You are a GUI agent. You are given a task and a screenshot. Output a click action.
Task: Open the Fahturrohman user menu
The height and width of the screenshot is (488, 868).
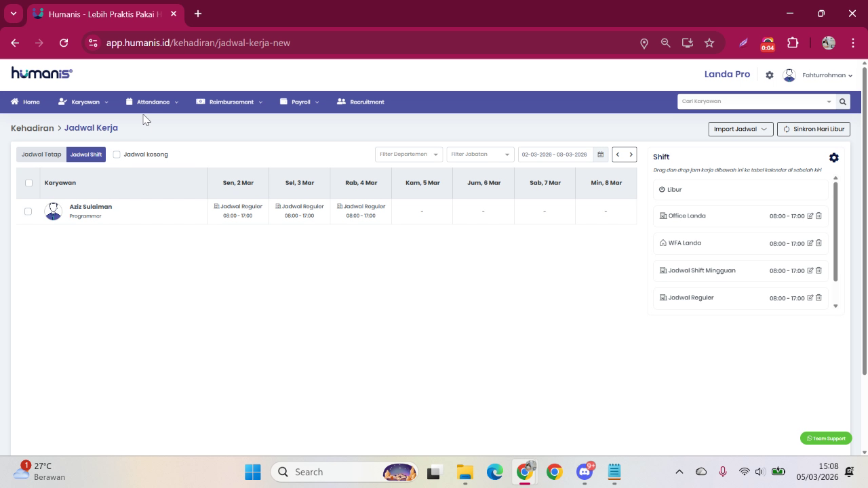(x=818, y=75)
